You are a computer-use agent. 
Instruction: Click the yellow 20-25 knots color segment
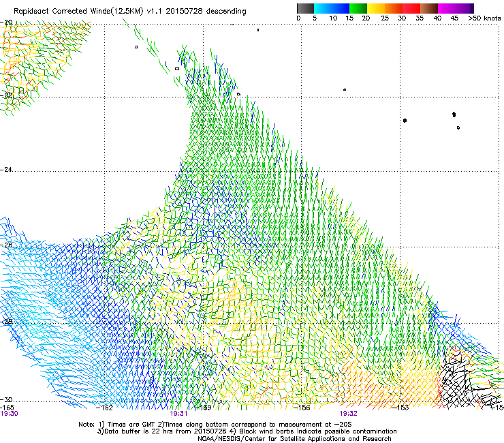(376, 8)
